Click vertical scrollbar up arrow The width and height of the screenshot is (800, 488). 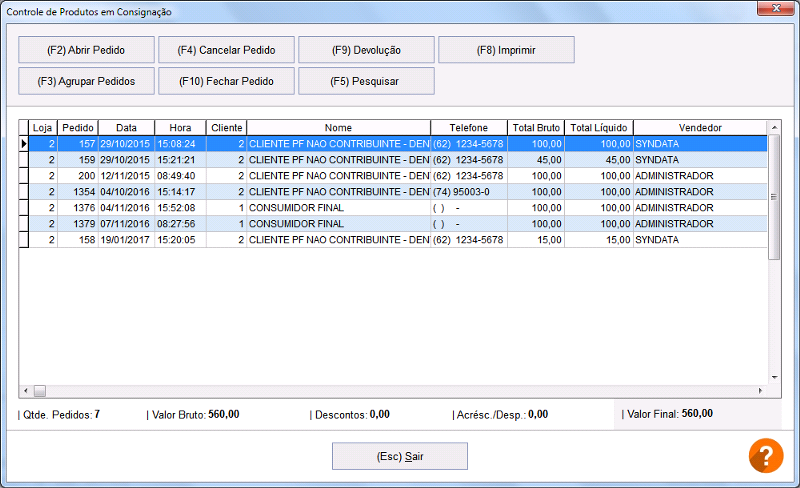[x=774, y=127]
